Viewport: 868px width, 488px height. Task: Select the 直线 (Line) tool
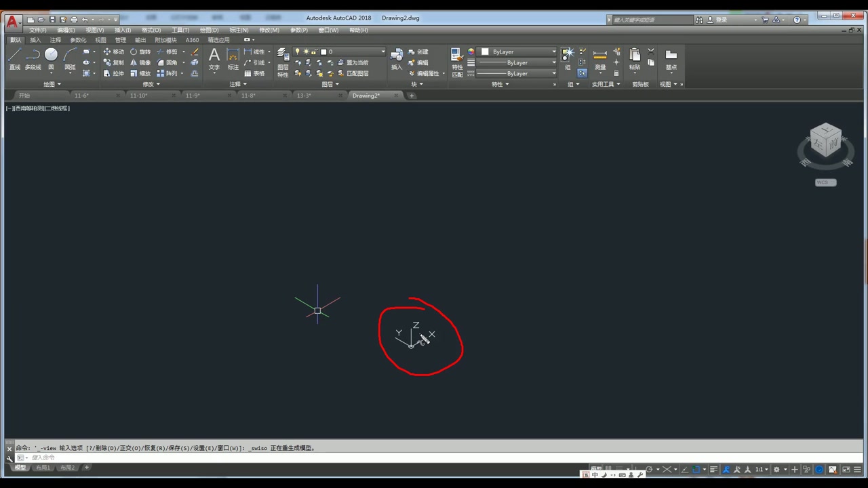15,58
